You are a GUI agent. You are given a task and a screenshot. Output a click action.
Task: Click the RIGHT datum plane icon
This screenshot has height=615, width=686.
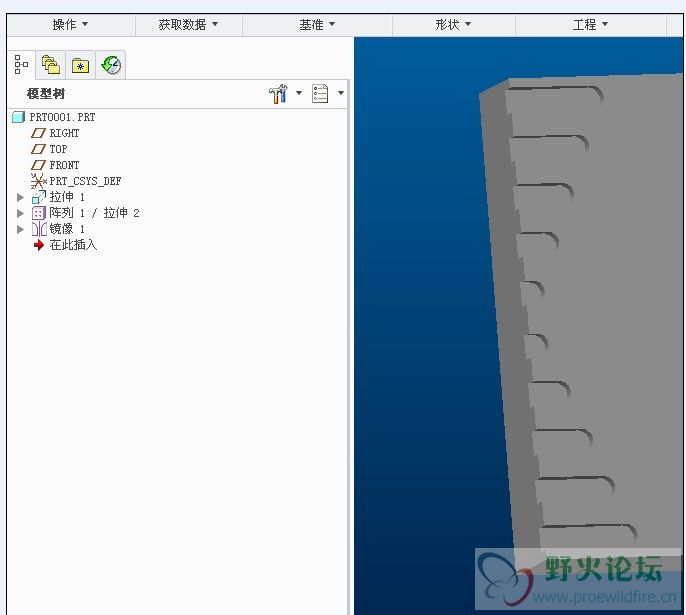(38, 133)
